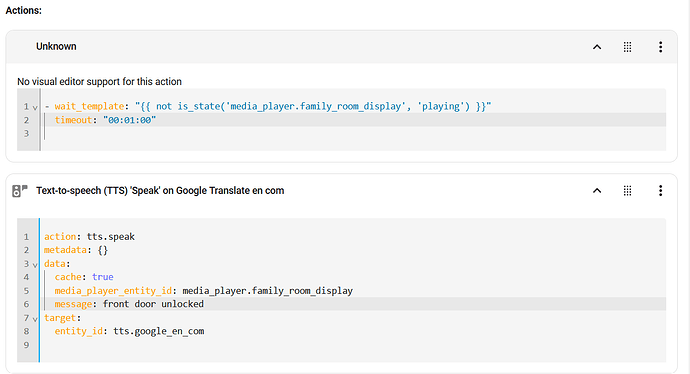
Task: Click the Unknown action header title
Action: (56, 46)
